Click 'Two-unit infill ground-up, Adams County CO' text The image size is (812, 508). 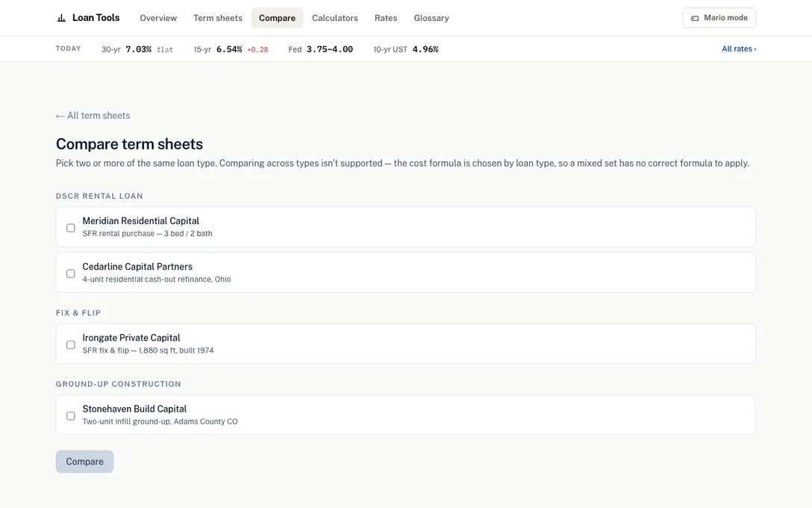160,421
